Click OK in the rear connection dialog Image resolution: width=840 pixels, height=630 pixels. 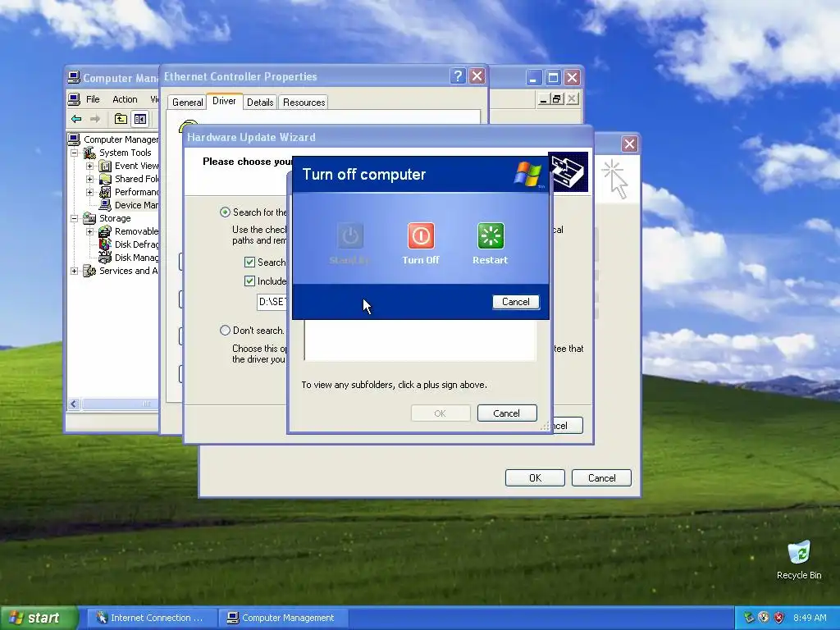coord(535,478)
